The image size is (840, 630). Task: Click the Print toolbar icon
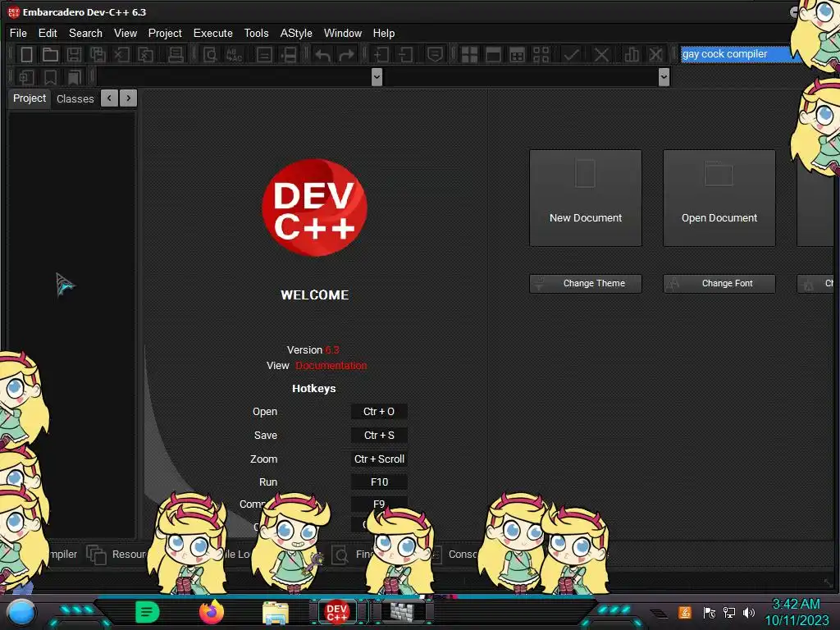(176, 55)
